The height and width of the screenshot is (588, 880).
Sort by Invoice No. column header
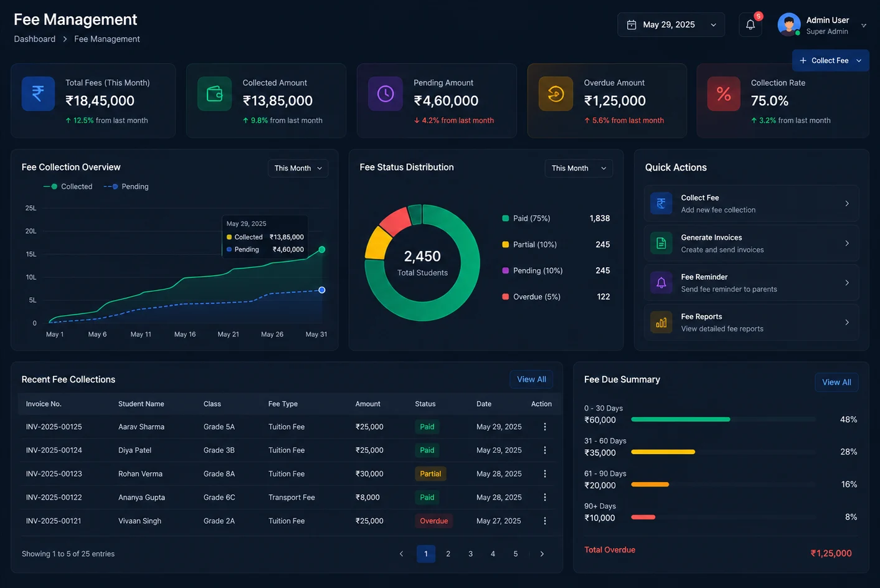(x=44, y=404)
